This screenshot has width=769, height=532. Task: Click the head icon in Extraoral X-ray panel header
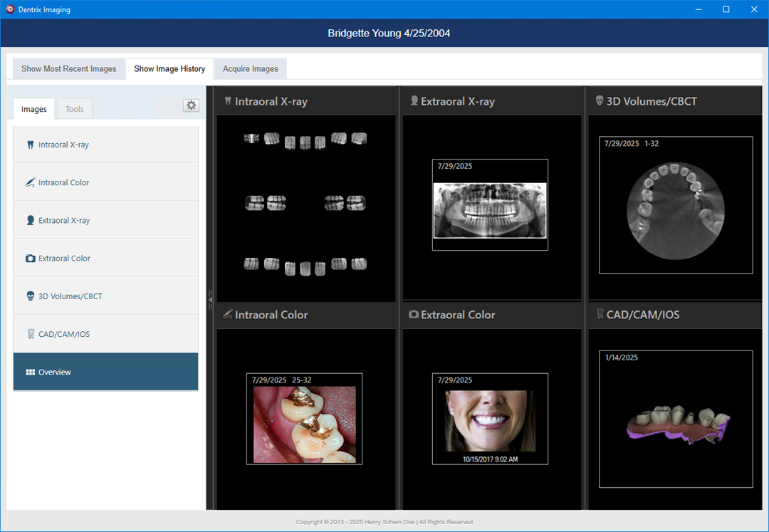coord(414,101)
